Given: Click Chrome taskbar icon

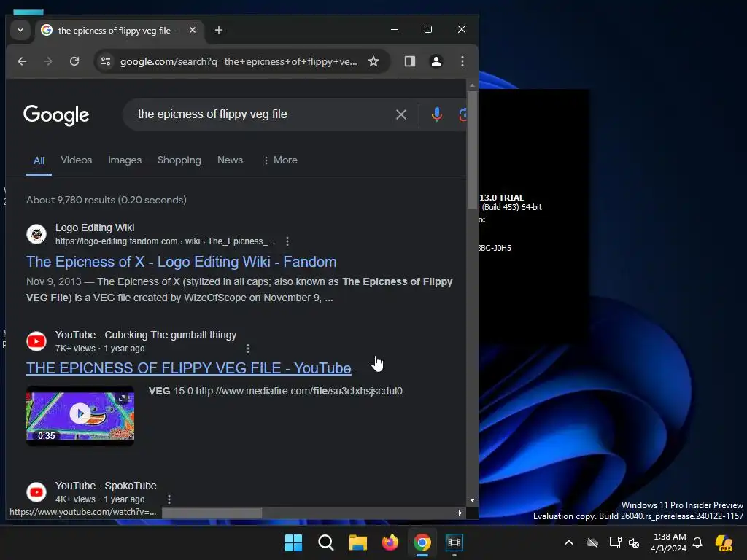Looking at the screenshot, I should pyautogui.click(x=422, y=542).
